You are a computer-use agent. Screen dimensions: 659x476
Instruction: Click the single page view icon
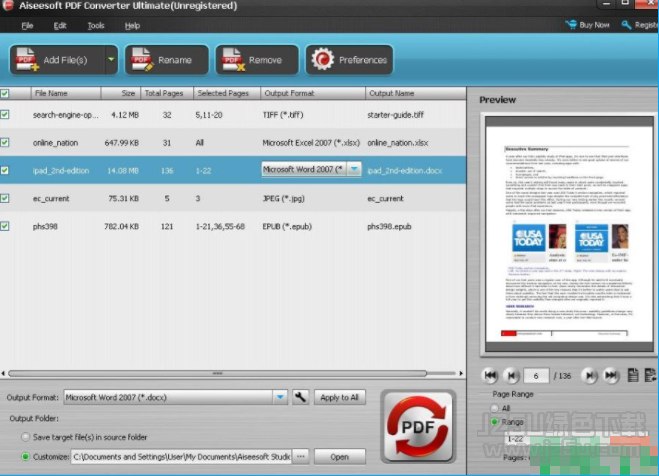pos(633,375)
